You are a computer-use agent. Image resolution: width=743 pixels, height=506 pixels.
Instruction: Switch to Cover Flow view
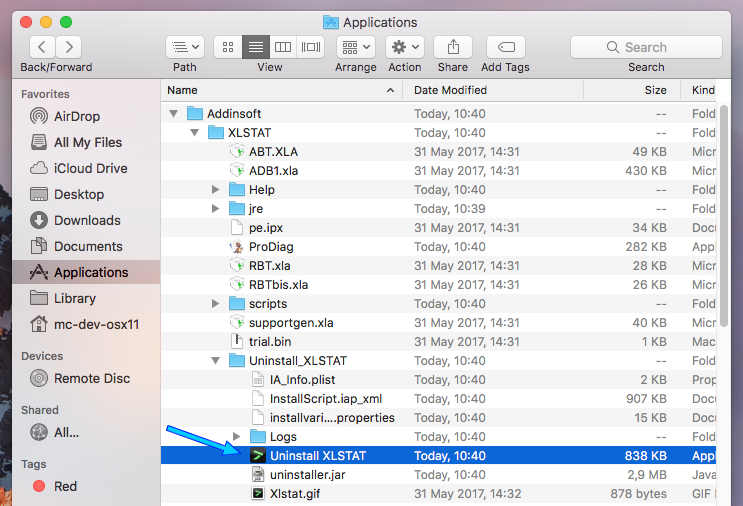[x=310, y=47]
